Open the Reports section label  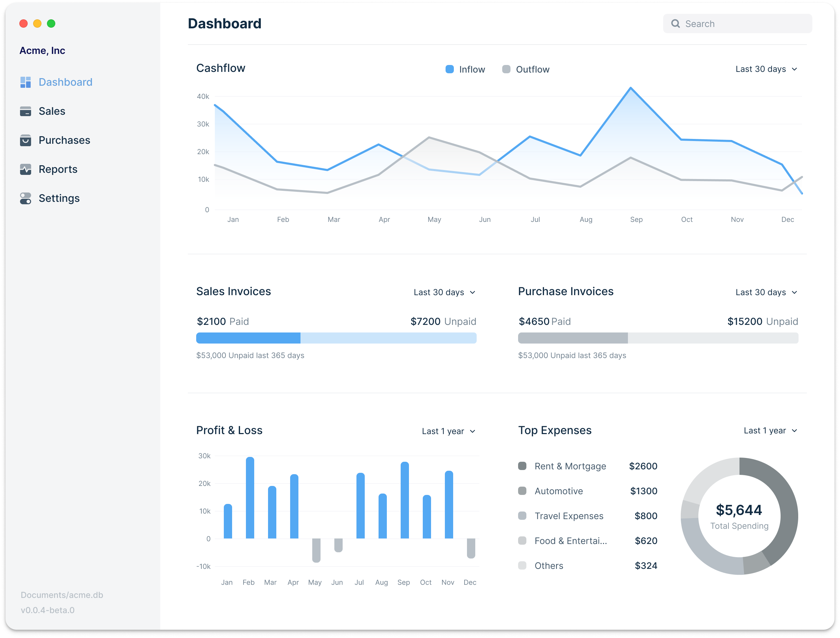(x=58, y=169)
